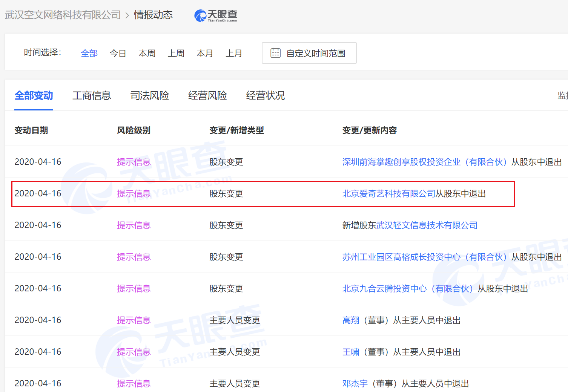Click 提示信息 in 武汉轻文 row
The width and height of the screenshot is (568, 392).
click(x=134, y=225)
